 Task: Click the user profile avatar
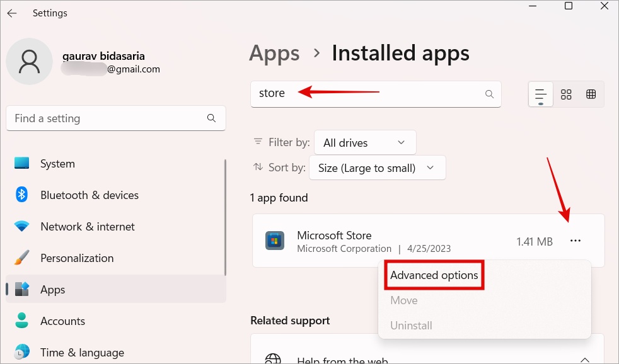30,62
